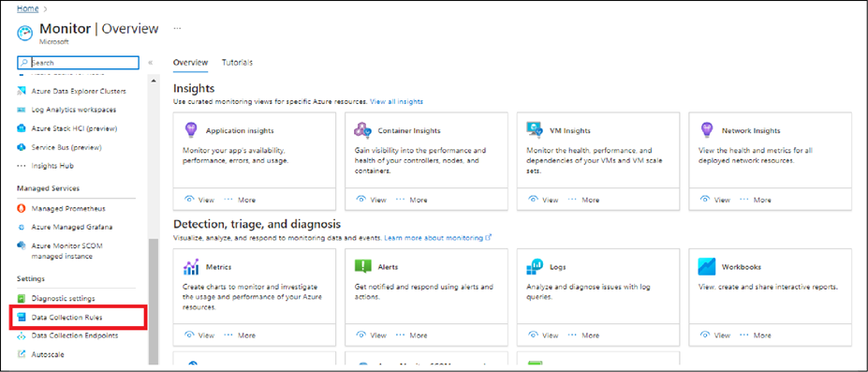Open More options for Alerts card
Screen dimensions: 868x372
(411, 335)
